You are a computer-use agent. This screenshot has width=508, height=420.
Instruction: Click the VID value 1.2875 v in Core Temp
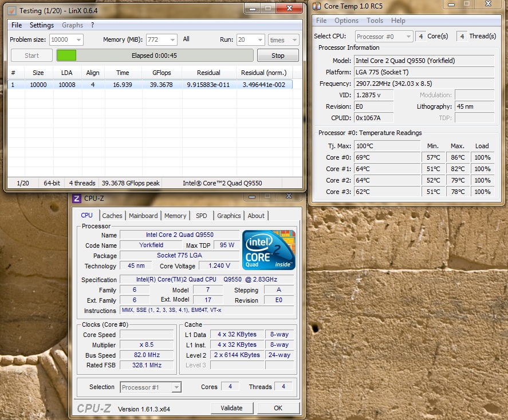coord(374,95)
